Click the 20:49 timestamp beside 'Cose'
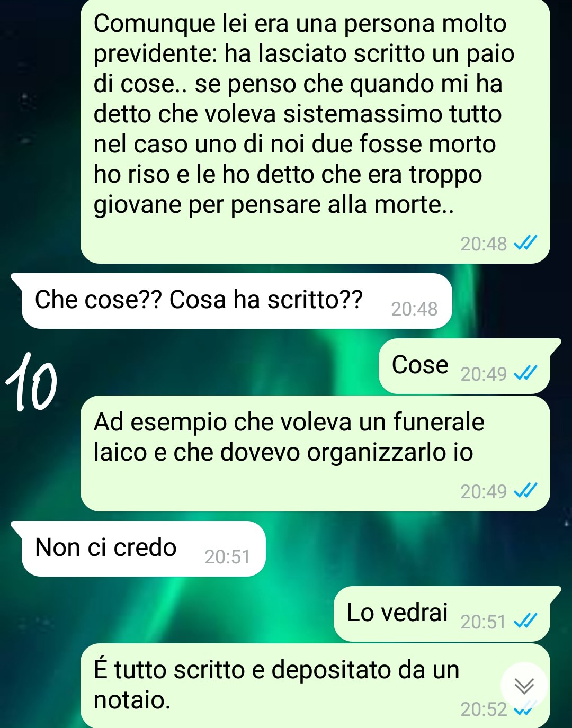The width and height of the screenshot is (572, 728). pos(484,374)
